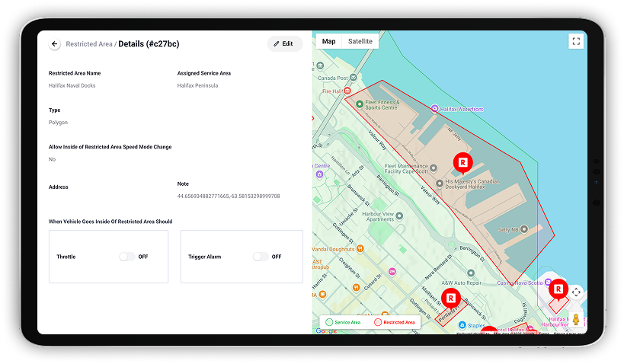This screenshot has height=364, width=624.
Task: Click the A&W Auto Repair pin
Action: pyautogui.click(x=471, y=273)
